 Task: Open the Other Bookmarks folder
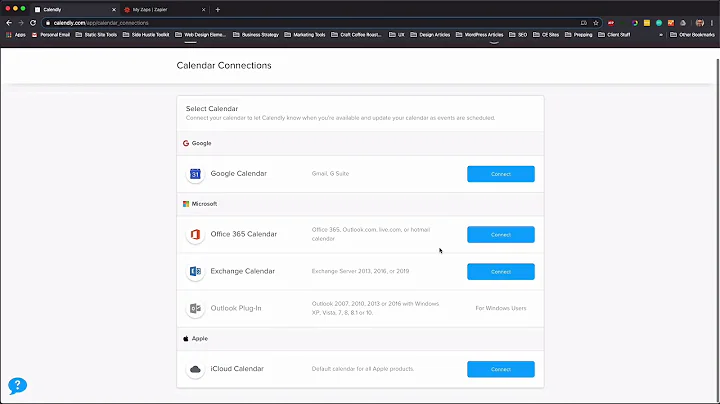tap(692, 35)
